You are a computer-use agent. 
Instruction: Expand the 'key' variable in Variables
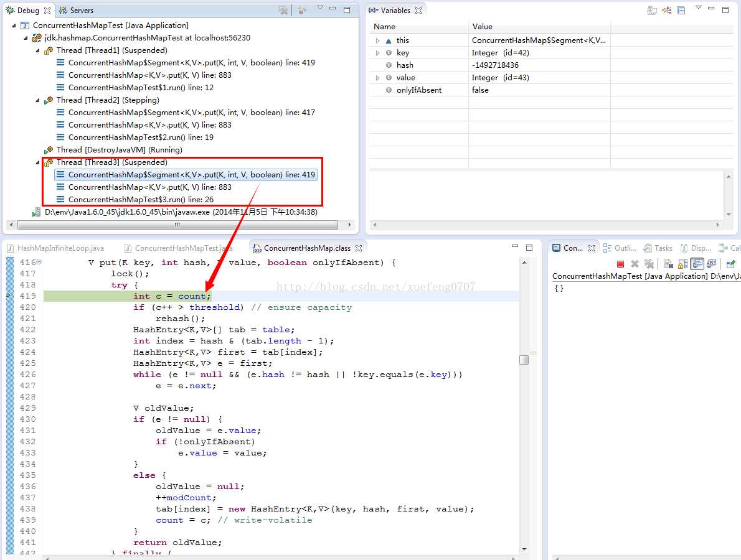[x=377, y=53]
